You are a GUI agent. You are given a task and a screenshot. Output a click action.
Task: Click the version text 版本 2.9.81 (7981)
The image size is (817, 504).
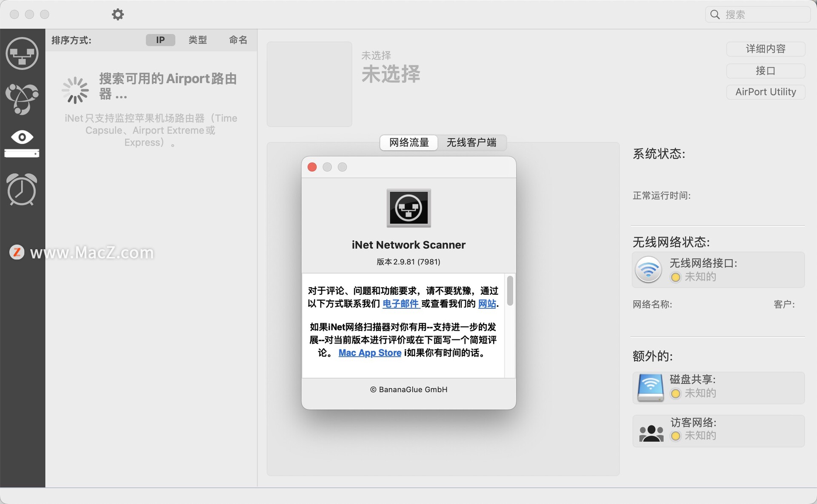408,262
